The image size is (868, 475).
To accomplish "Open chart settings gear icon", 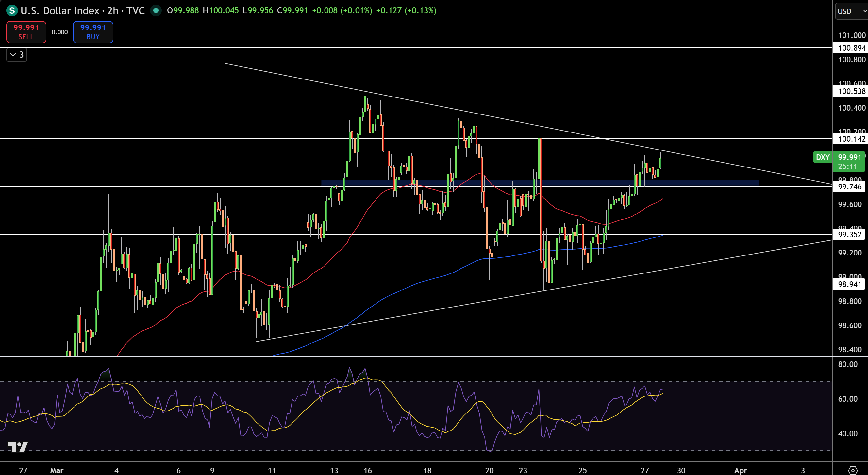I will tap(853, 470).
